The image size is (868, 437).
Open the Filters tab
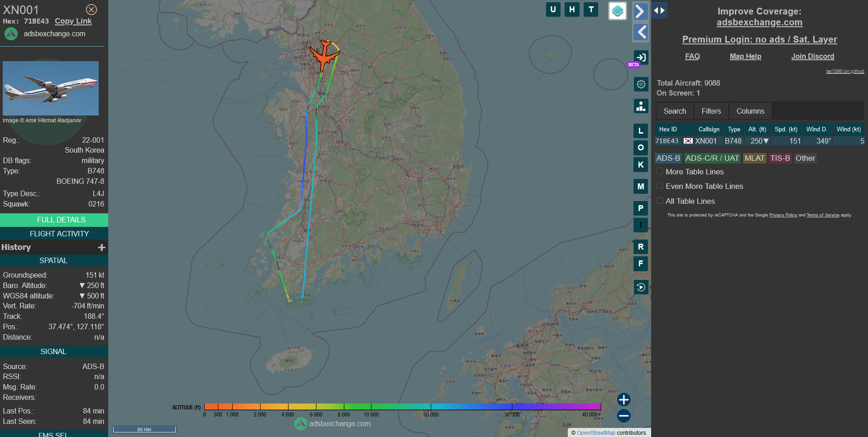[711, 111]
